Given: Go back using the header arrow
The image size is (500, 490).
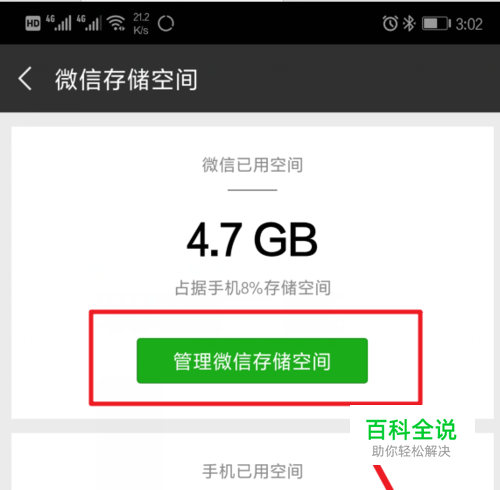Looking at the screenshot, I should pos(25,79).
